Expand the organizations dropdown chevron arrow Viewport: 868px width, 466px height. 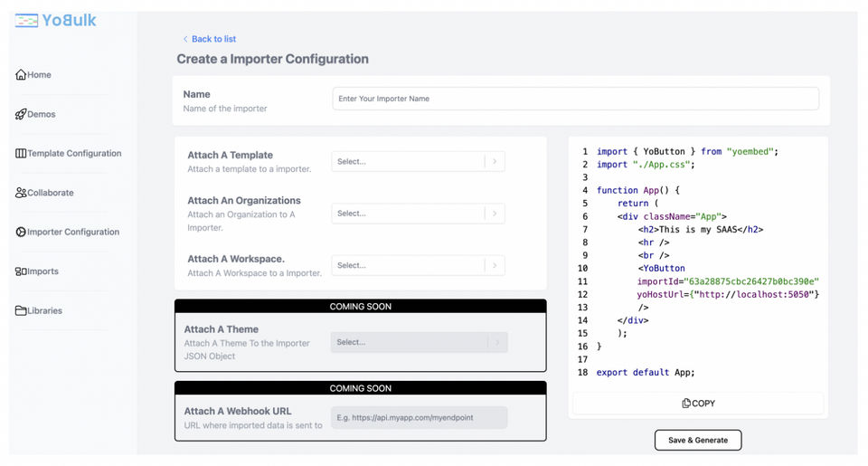[495, 214]
